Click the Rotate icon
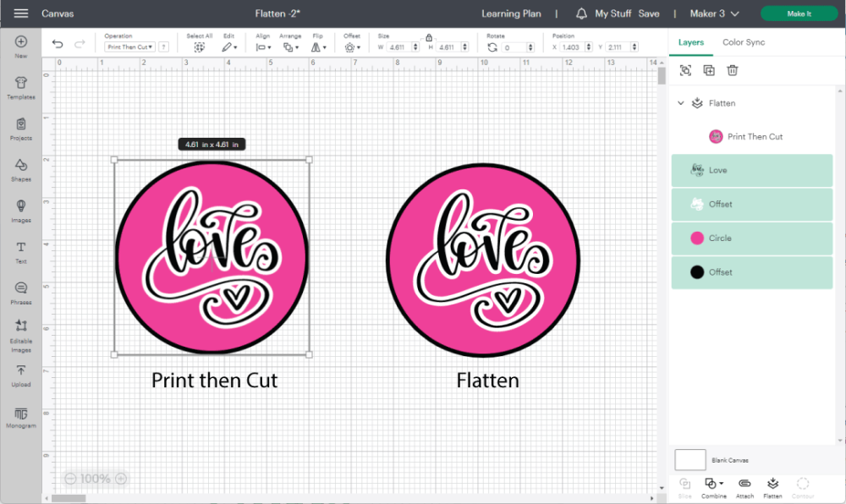This screenshot has height=504, width=846. click(x=492, y=47)
